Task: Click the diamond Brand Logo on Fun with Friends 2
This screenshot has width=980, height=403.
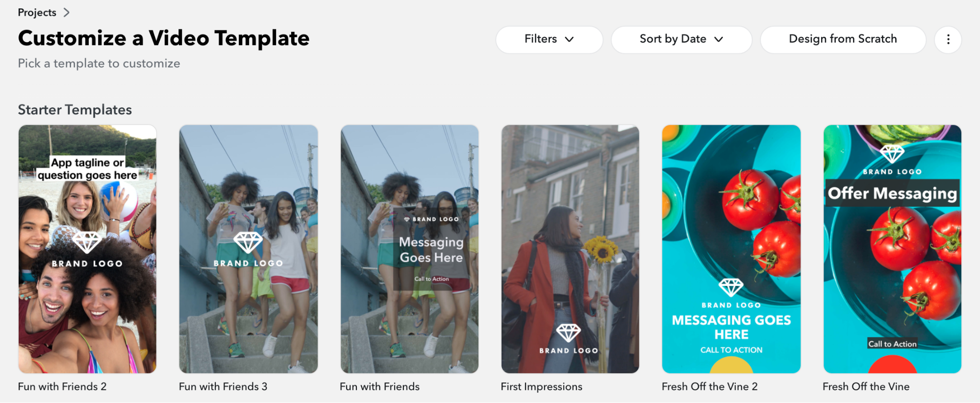Action: click(x=86, y=243)
